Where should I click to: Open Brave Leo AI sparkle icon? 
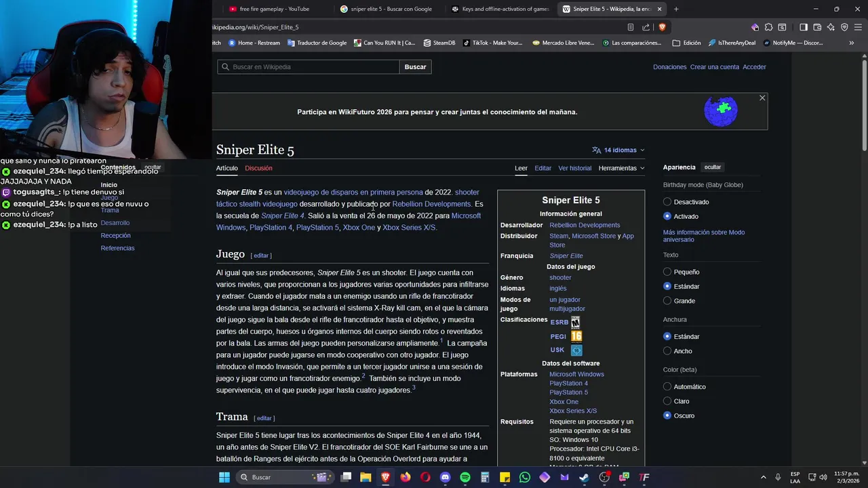pos(831,27)
